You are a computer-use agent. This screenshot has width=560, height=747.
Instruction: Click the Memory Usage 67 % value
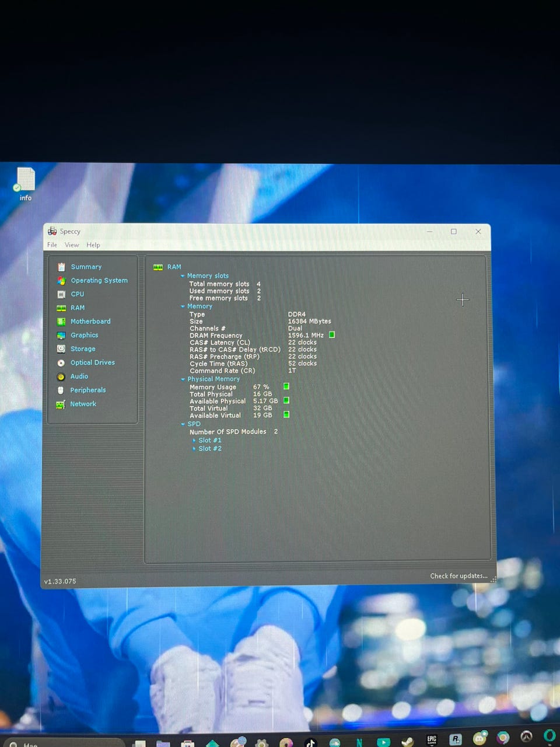click(x=261, y=387)
